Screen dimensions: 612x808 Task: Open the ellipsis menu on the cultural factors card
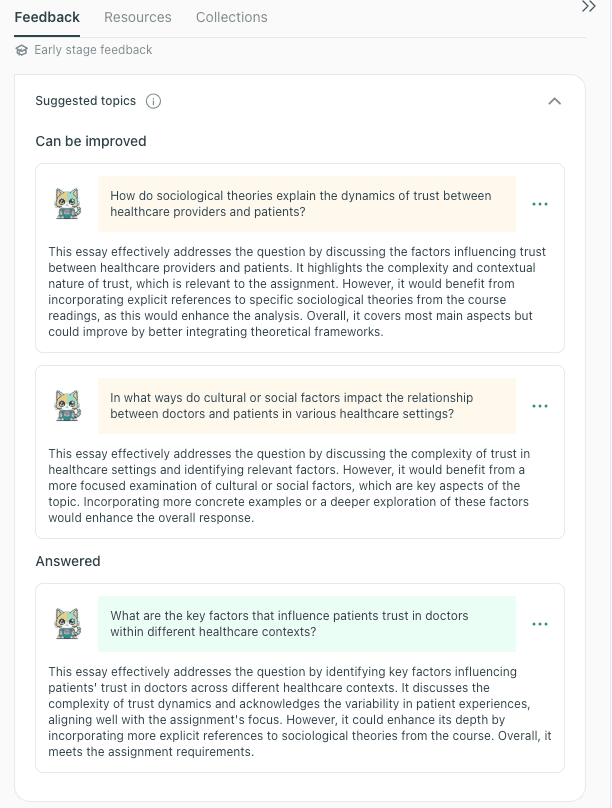point(541,406)
